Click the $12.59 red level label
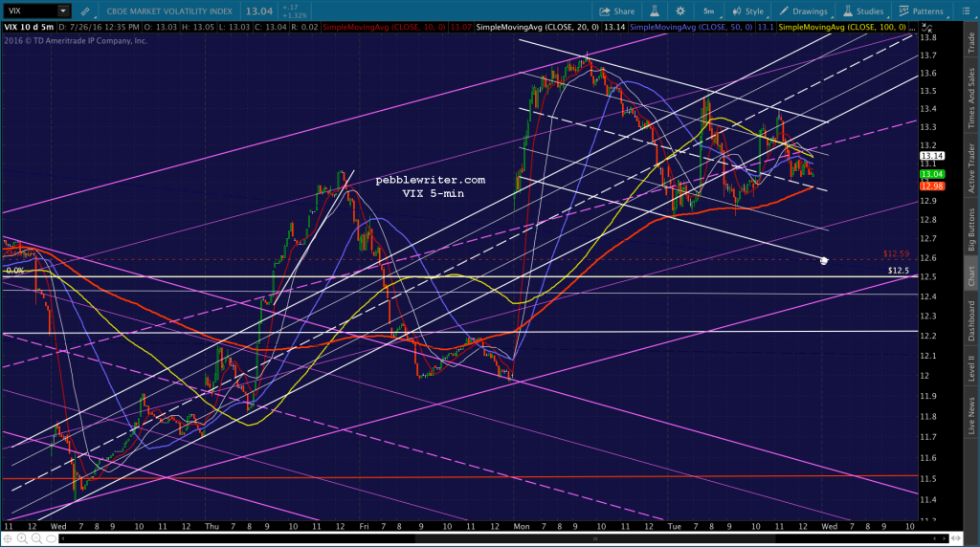This screenshot has height=547, width=980. [x=896, y=253]
